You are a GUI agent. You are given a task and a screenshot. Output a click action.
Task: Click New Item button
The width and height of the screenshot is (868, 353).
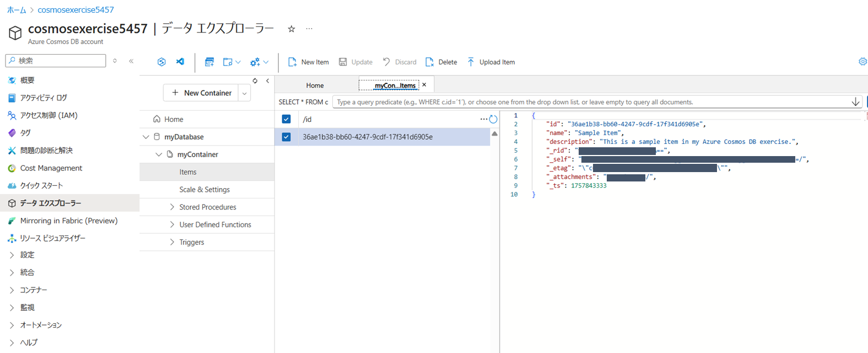(x=308, y=62)
